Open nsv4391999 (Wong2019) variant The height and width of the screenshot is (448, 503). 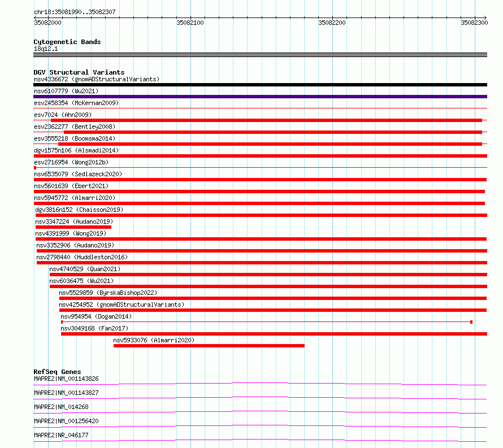[x=71, y=233]
